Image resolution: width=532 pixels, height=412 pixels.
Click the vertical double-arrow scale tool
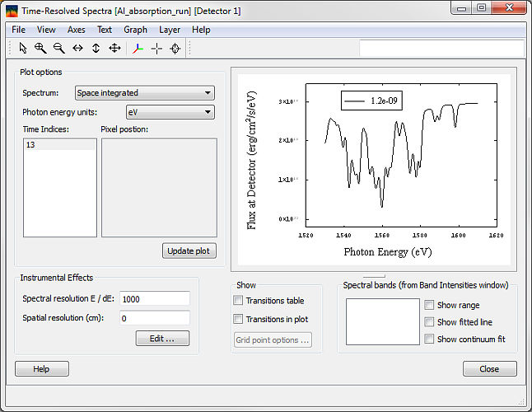coord(96,49)
